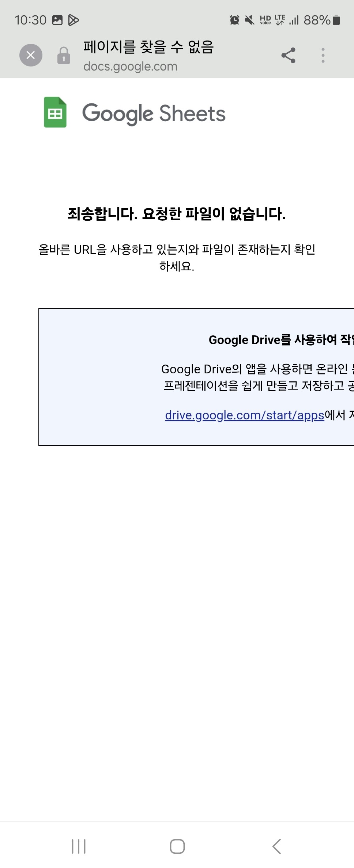The height and width of the screenshot is (868, 354).
Task: Click the Google Sheets logo text
Action: pyautogui.click(x=154, y=114)
